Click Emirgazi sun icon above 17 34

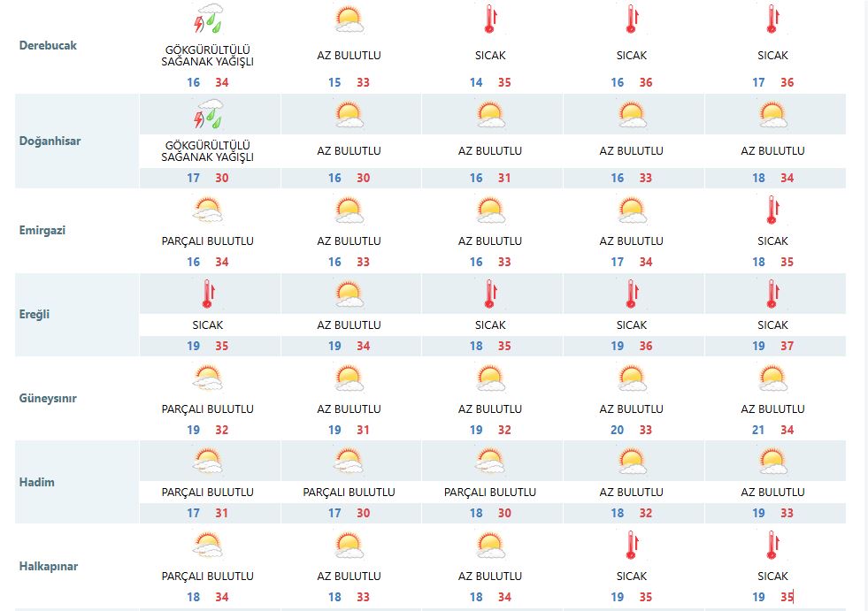[x=631, y=210]
